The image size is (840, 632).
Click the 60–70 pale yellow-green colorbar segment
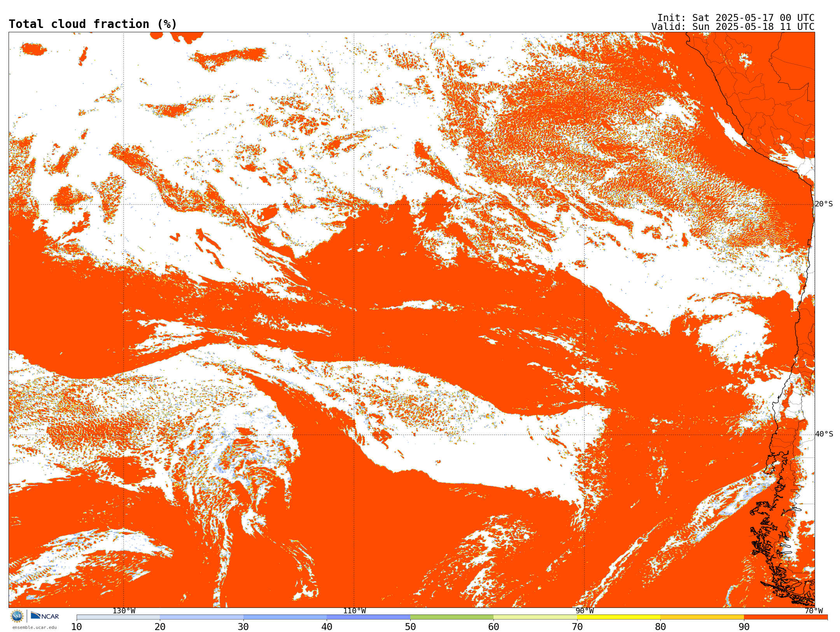pos(535,617)
